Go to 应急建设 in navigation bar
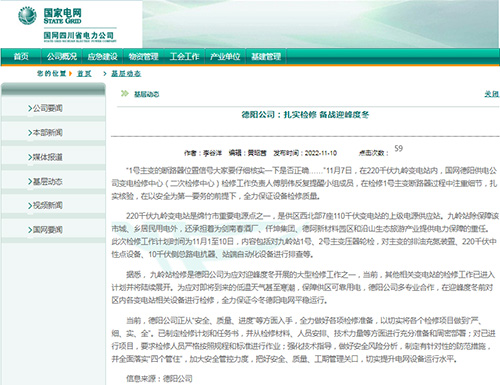The width and height of the screenshot is (500, 385). coord(103,57)
